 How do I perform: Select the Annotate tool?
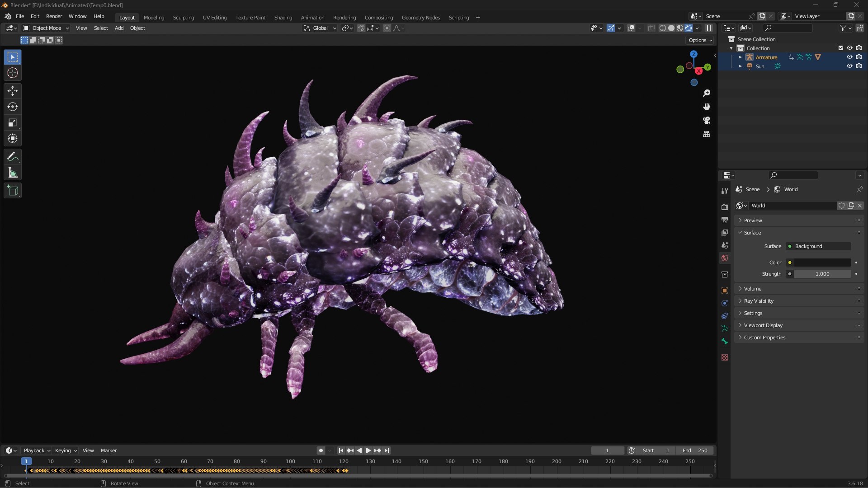coord(13,156)
